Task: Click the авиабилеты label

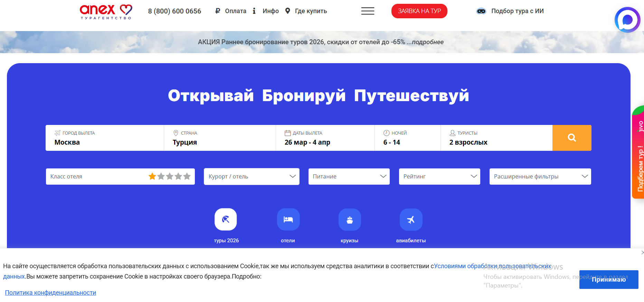Action: click(411, 241)
